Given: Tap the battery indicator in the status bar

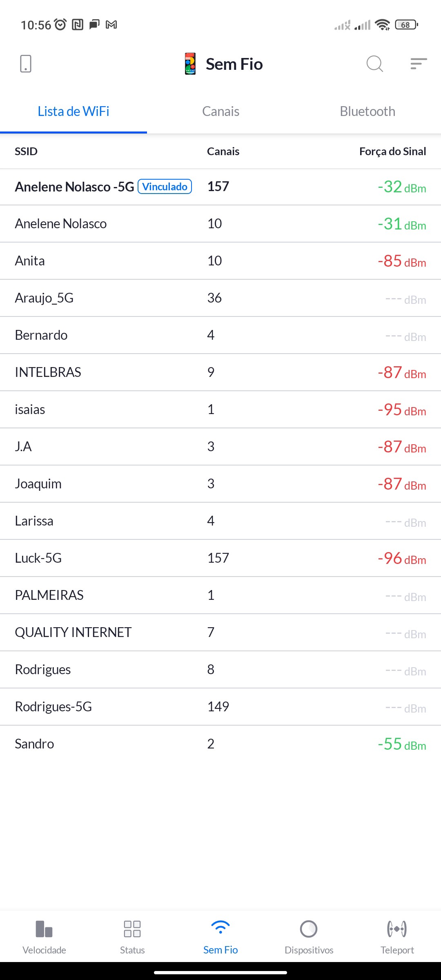Looking at the screenshot, I should click(406, 25).
